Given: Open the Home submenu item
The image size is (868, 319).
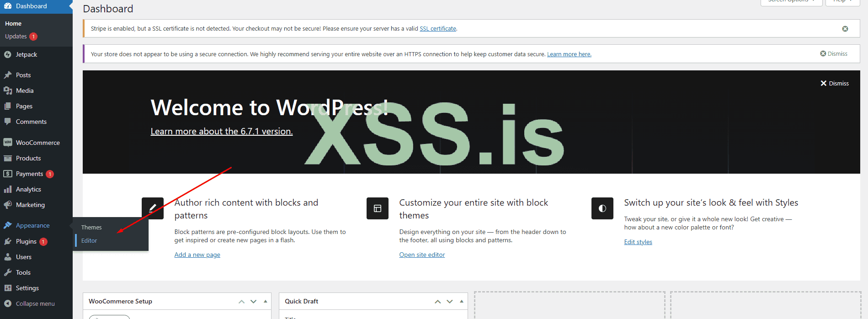Looking at the screenshot, I should click(13, 23).
